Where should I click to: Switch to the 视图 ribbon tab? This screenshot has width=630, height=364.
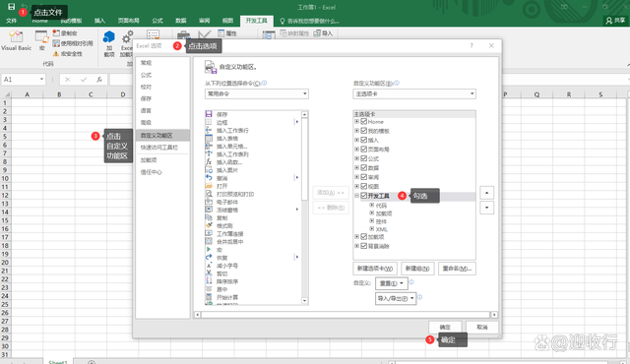coord(227,21)
